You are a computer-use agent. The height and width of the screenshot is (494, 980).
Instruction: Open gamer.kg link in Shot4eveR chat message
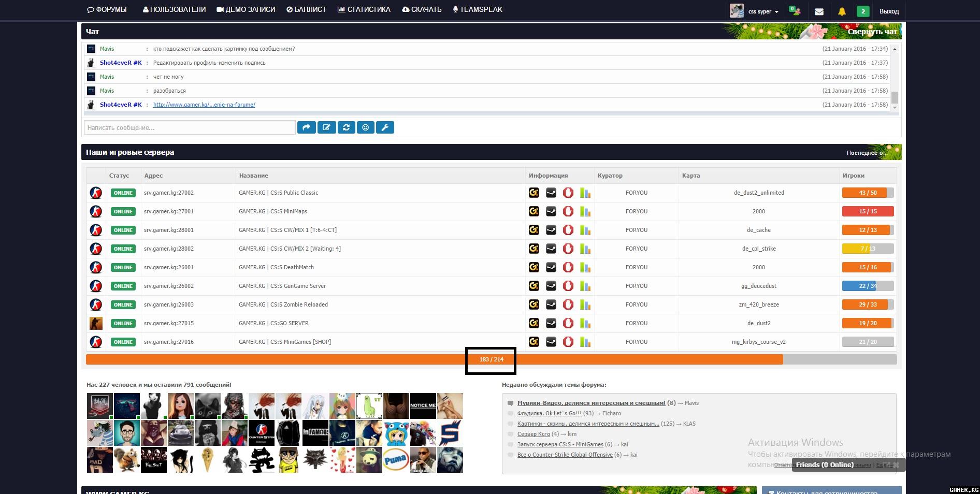point(204,105)
